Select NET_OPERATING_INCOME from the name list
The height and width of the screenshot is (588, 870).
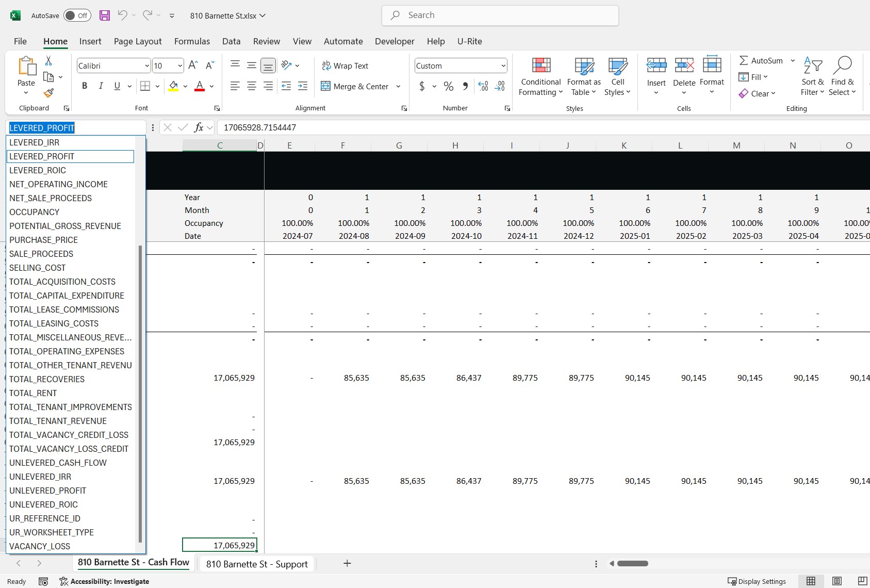pos(58,184)
